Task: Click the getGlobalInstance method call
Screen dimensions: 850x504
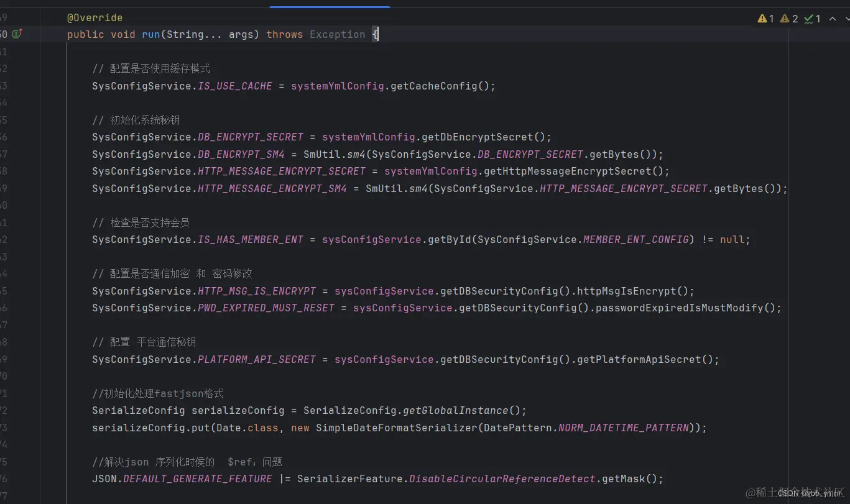Action: pos(456,410)
